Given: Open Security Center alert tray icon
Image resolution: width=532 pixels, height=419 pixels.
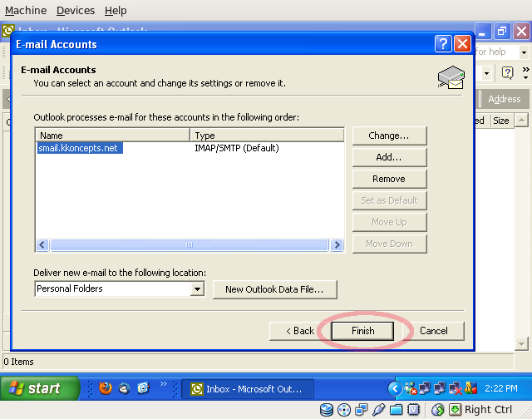Looking at the screenshot, I should tap(471, 388).
